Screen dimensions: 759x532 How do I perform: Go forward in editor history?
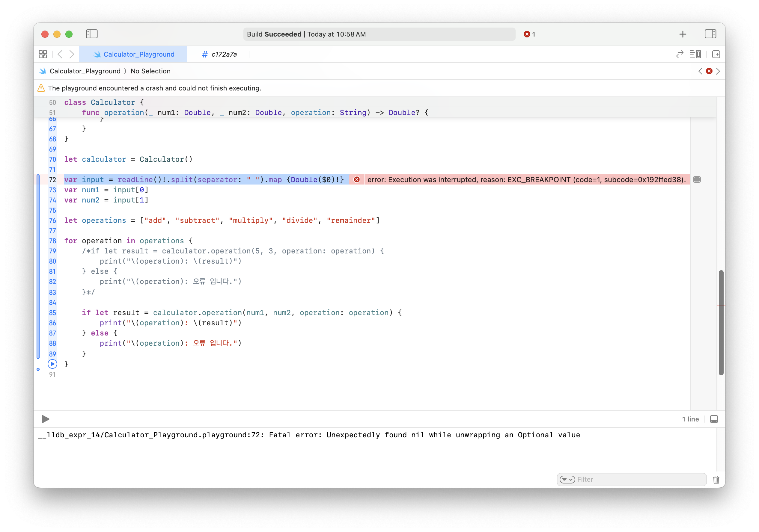click(x=72, y=54)
